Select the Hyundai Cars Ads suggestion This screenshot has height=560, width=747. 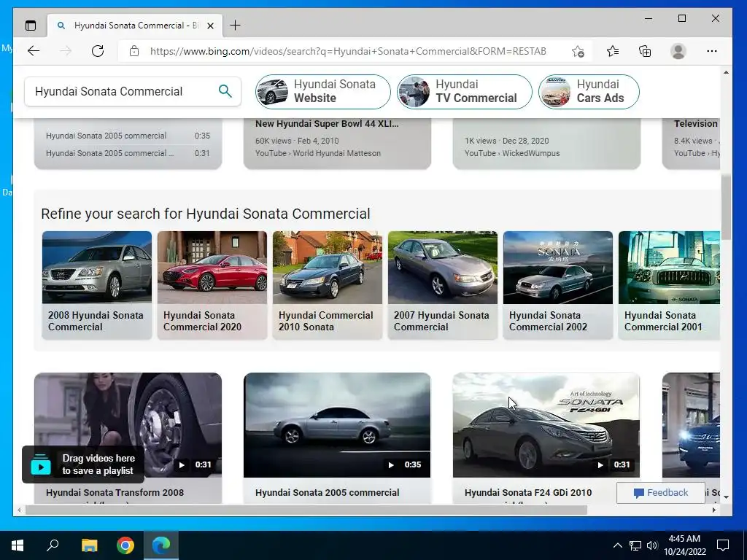(x=589, y=91)
